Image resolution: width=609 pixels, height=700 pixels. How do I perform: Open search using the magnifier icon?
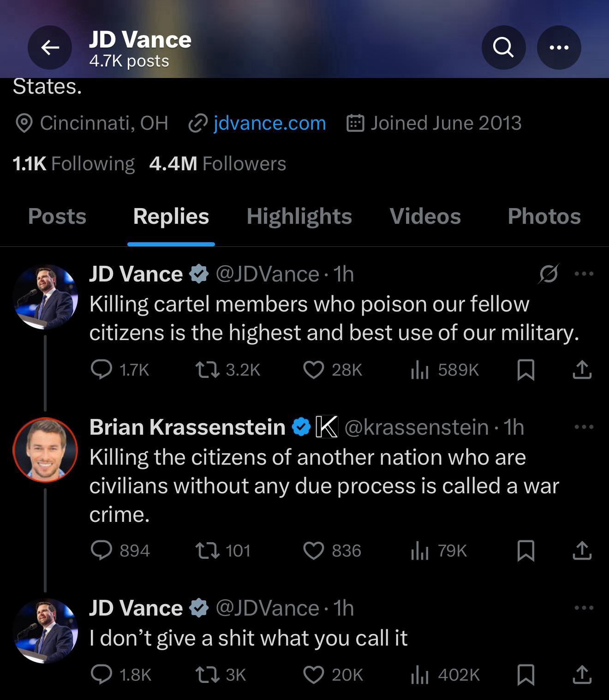tap(503, 48)
